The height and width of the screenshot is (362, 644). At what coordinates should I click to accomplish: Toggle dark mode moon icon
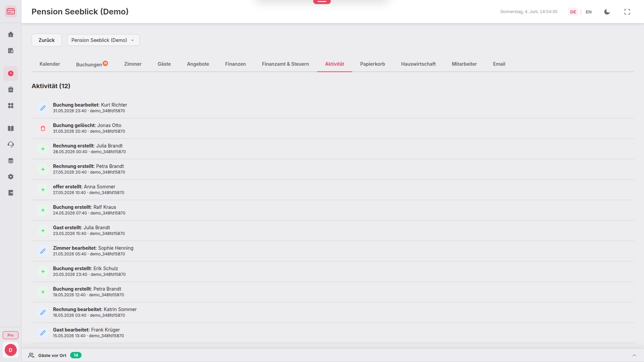[607, 12]
